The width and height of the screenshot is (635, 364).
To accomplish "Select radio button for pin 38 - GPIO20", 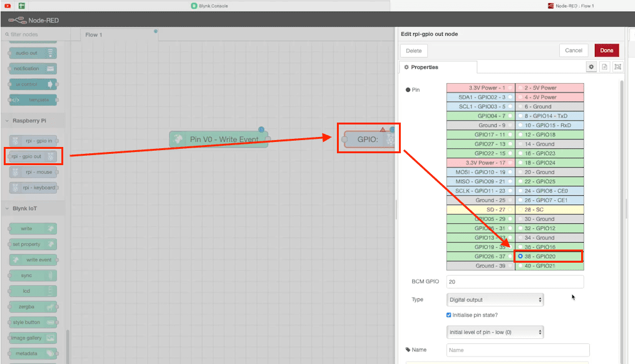I will (520, 256).
